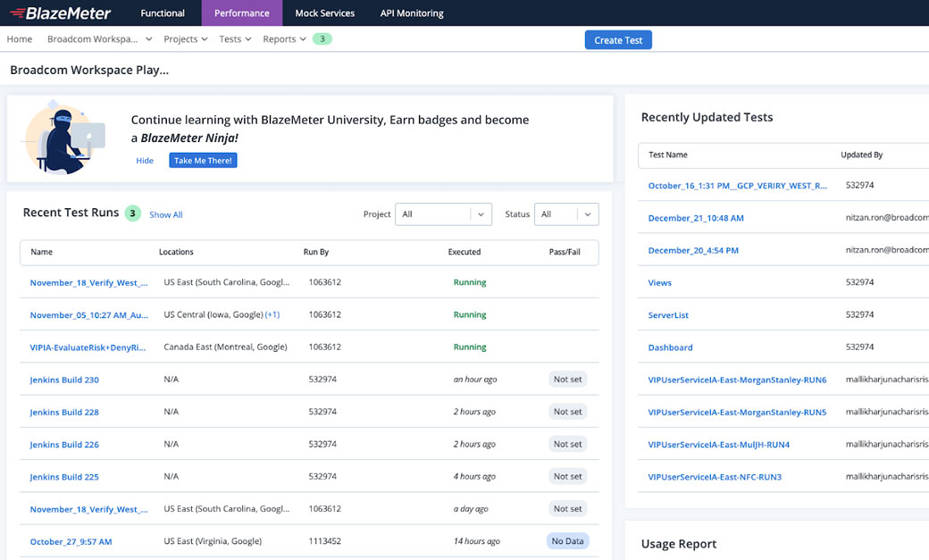
Task: Open the Project filter dropdown
Action: [x=443, y=213]
